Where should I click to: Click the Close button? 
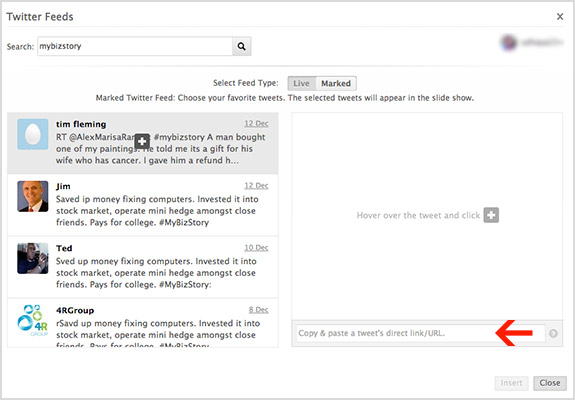coord(550,383)
